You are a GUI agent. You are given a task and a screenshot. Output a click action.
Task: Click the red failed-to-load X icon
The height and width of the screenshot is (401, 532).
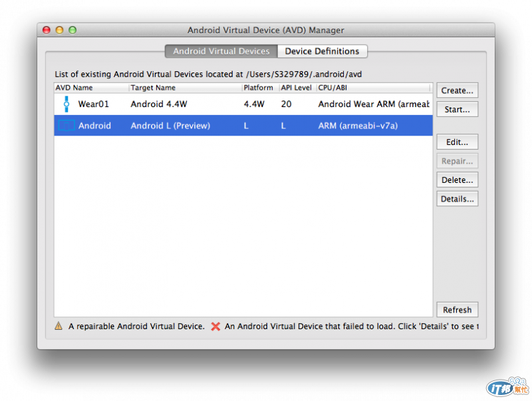point(215,327)
